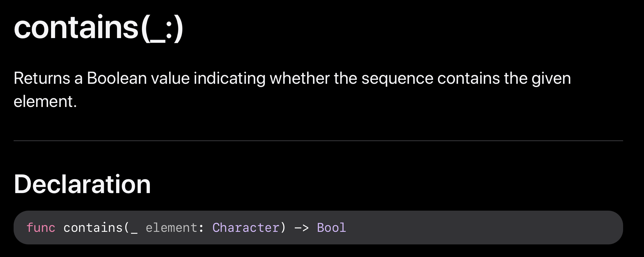
Task: Select the func keyword in declaration
Action: (41, 228)
